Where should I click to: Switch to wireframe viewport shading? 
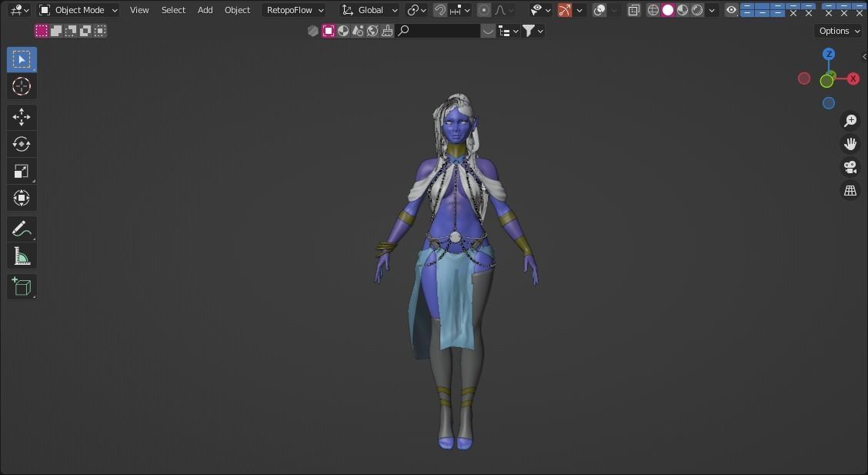click(x=653, y=10)
